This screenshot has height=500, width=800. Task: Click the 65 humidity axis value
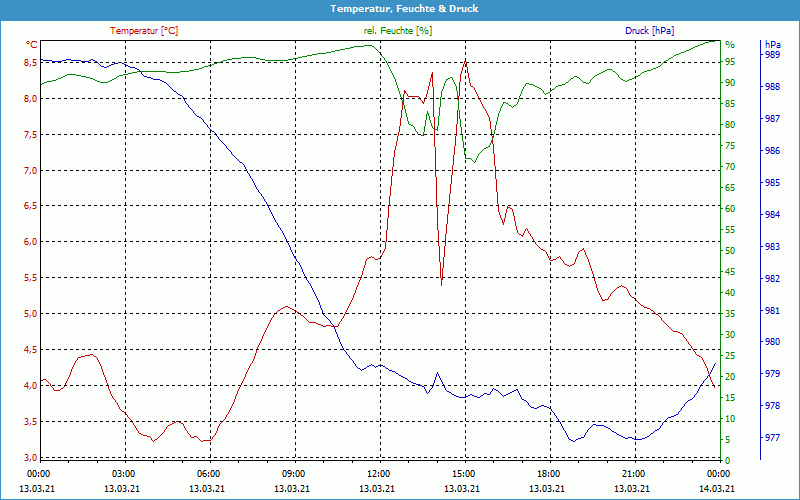tap(730, 188)
